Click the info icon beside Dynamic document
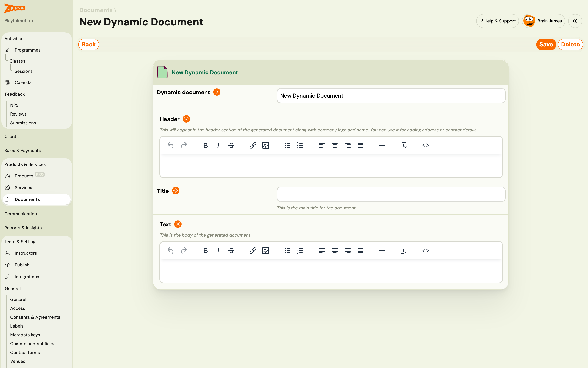 [x=217, y=92]
